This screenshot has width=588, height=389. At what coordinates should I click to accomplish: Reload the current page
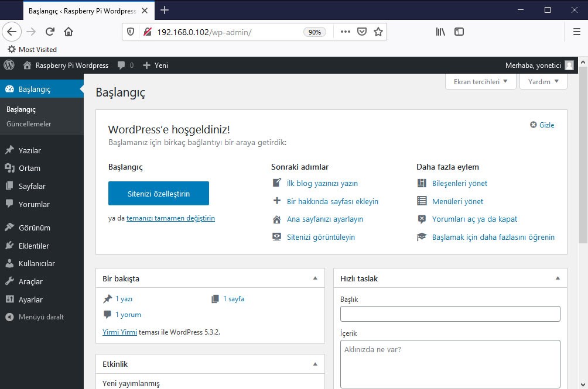[50, 32]
